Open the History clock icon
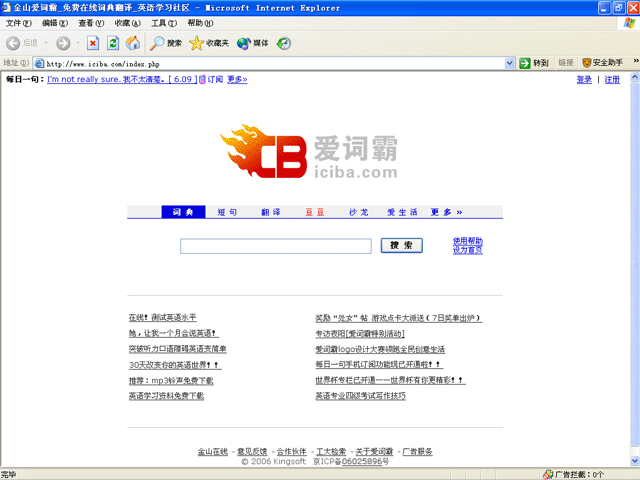Screen dimensions: 640x480 (284, 43)
